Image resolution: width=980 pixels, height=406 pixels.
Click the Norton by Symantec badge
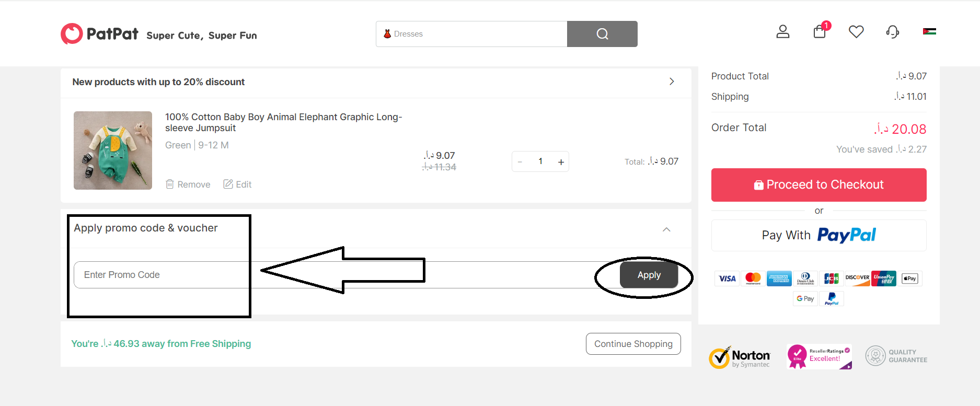[x=740, y=358]
